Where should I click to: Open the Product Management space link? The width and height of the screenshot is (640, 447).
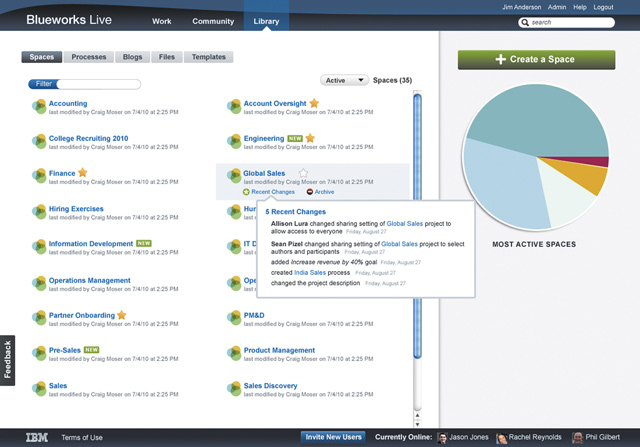coord(279,350)
